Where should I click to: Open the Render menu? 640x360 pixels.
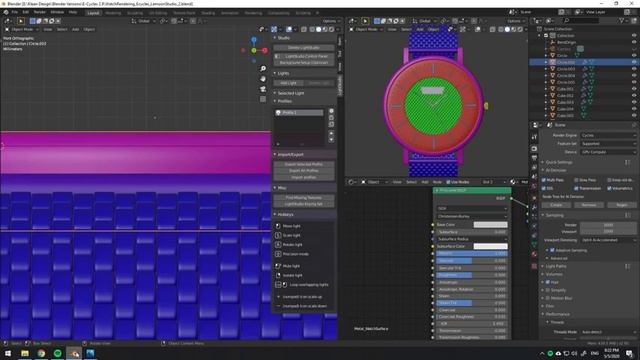pyautogui.click(x=40, y=12)
